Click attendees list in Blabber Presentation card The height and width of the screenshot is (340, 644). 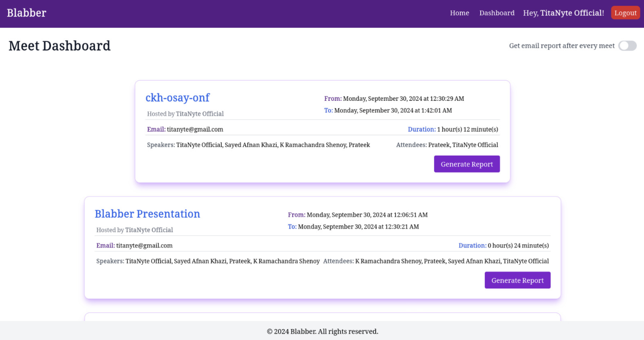coord(451,261)
